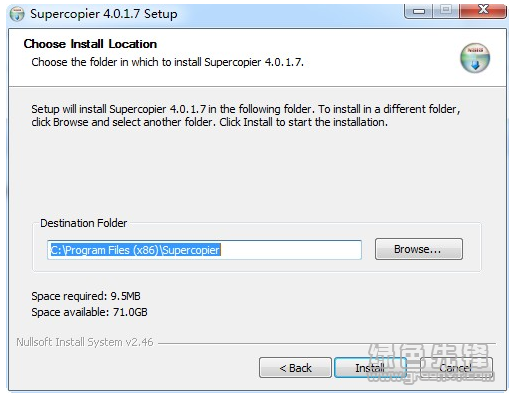
Task: Click the separator line beside Nullsoft branding
Action: pyautogui.click(x=327, y=343)
